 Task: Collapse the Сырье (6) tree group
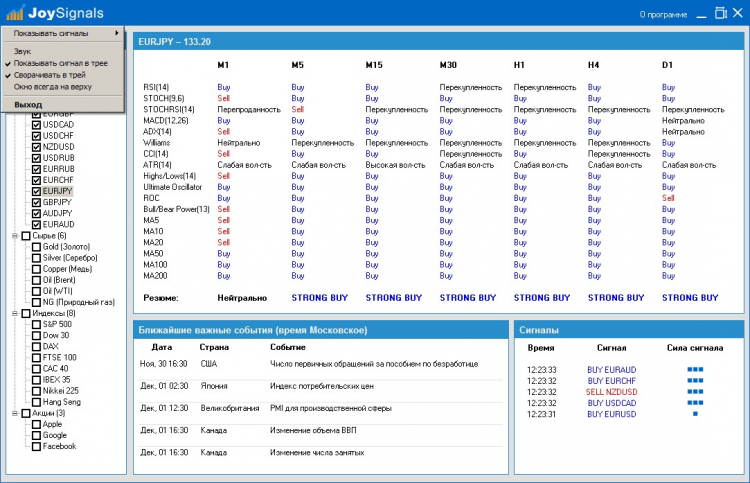(x=14, y=235)
